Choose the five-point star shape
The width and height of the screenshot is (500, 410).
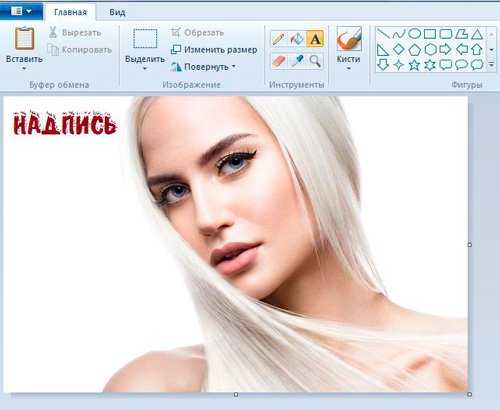[x=414, y=65]
